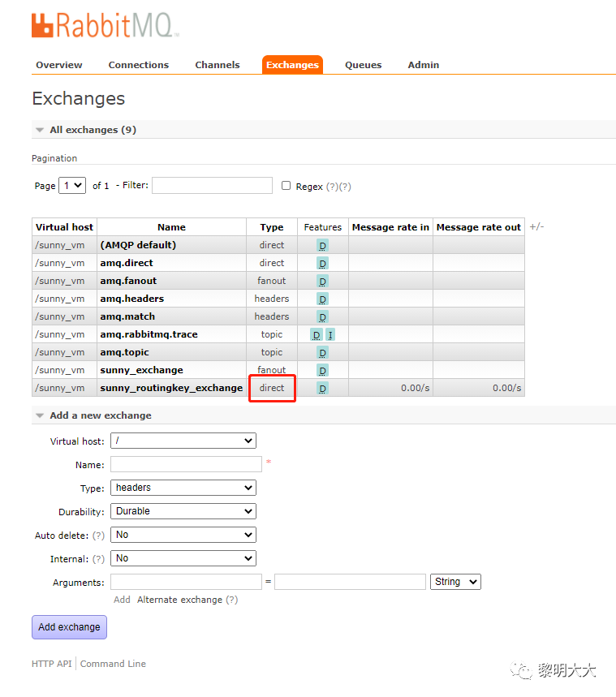Open the Admin tab
This screenshot has width=616, height=697.
tap(424, 65)
